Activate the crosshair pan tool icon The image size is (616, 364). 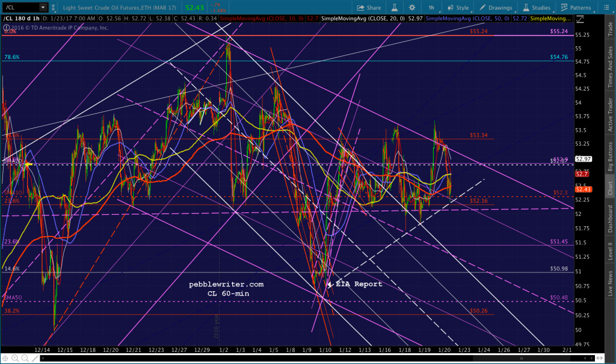coord(5,358)
